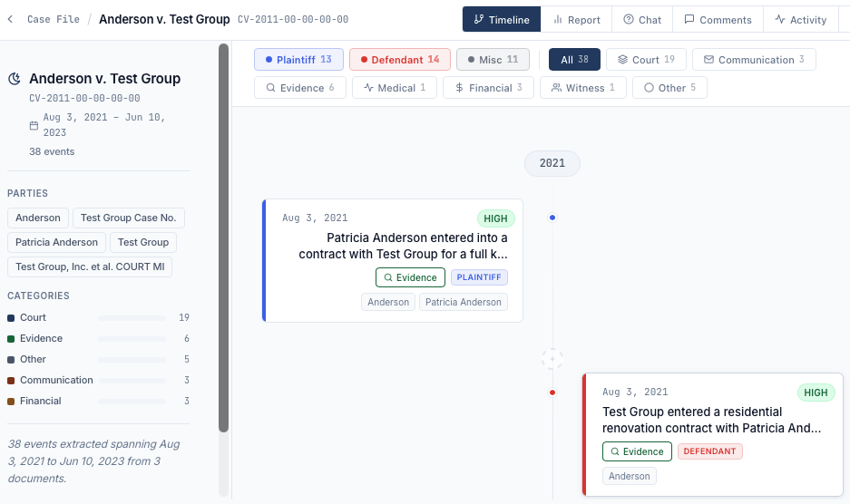Select the All 38 category filter
The image size is (850, 504).
[x=574, y=60]
